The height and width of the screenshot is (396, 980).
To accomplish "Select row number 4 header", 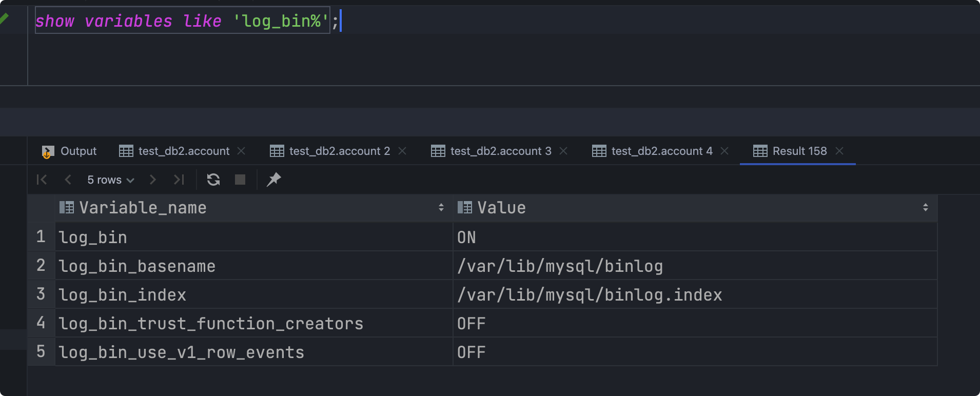I will pyautogui.click(x=41, y=323).
